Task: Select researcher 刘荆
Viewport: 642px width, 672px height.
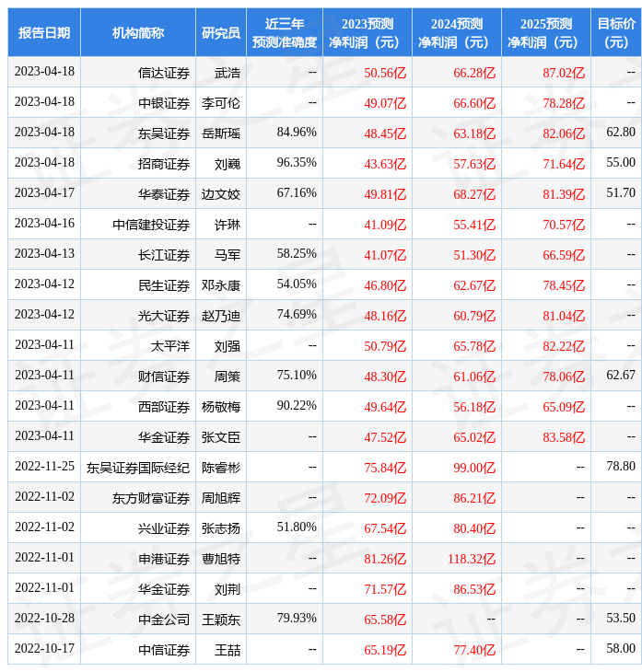Action: coord(228,590)
